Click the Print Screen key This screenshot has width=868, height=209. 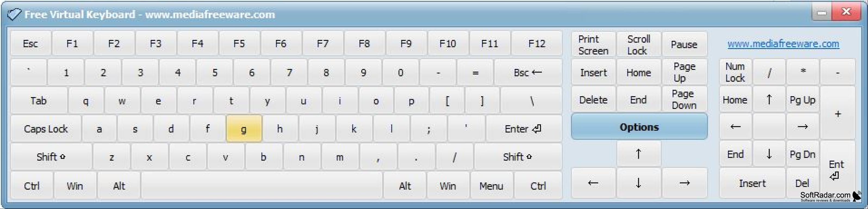tap(593, 45)
